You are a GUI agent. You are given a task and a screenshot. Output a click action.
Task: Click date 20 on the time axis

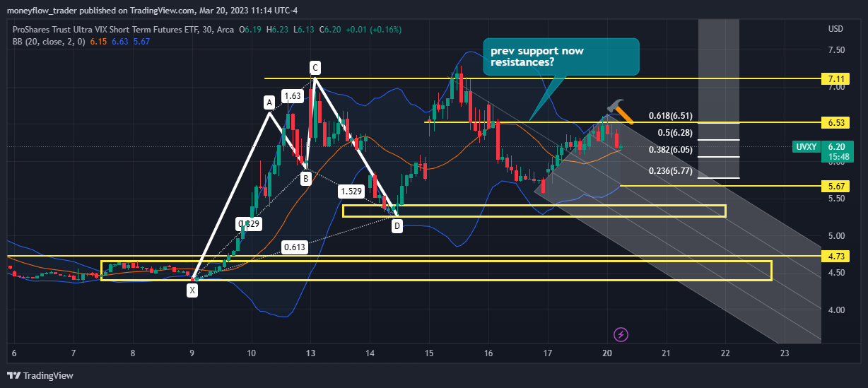tap(606, 352)
